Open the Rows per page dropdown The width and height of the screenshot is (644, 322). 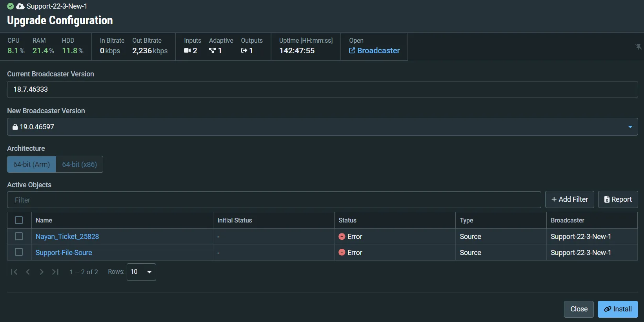point(141,272)
